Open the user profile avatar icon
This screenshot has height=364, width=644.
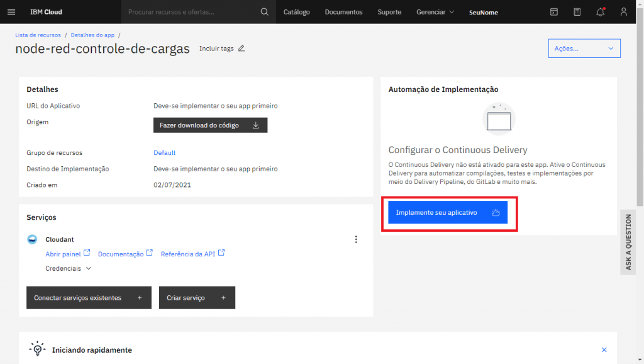click(x=623, y=12)
